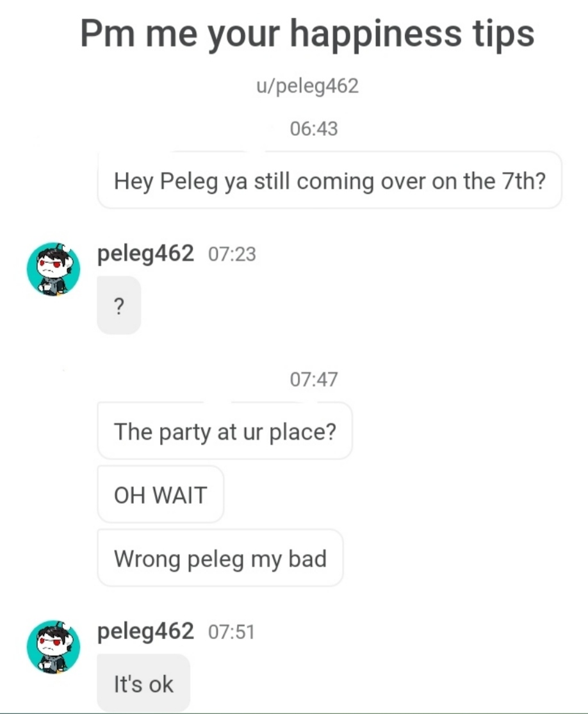Select the "It's ok" reply bubble
This screenshot has width=588, height=714.
click(x=143, y=684)
